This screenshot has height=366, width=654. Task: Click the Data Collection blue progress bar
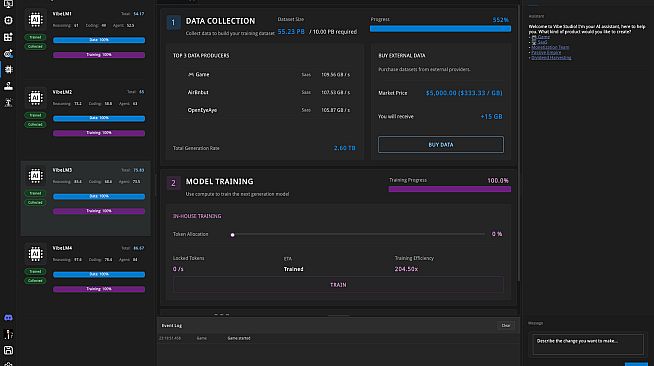(x=440, y=29)
